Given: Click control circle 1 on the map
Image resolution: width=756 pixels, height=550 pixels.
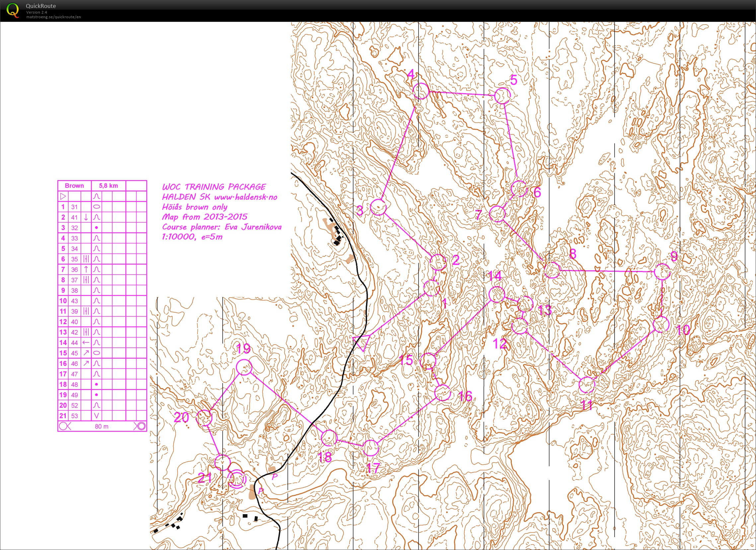Looking at the screenshot, I should pos(432,288).
